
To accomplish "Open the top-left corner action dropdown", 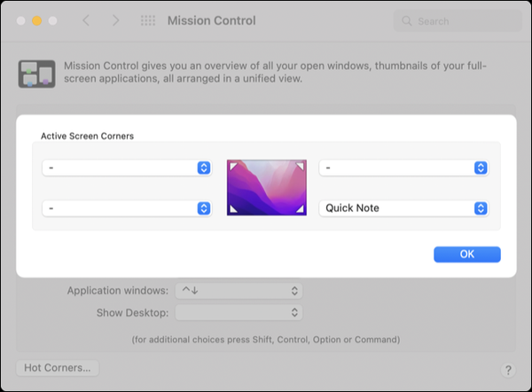I will pyautogui.click(x=127, y=168).
